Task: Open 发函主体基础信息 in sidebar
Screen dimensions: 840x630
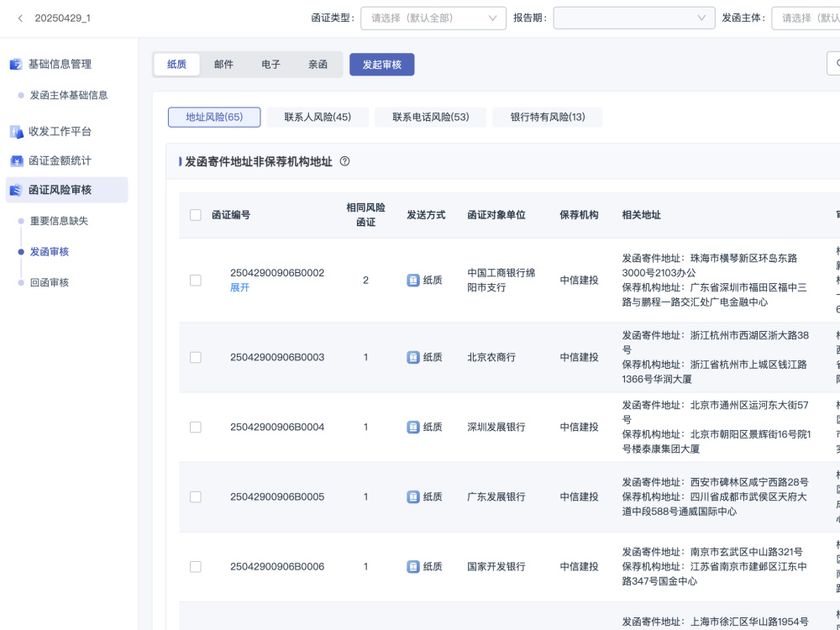Action: tap(69, 96)
